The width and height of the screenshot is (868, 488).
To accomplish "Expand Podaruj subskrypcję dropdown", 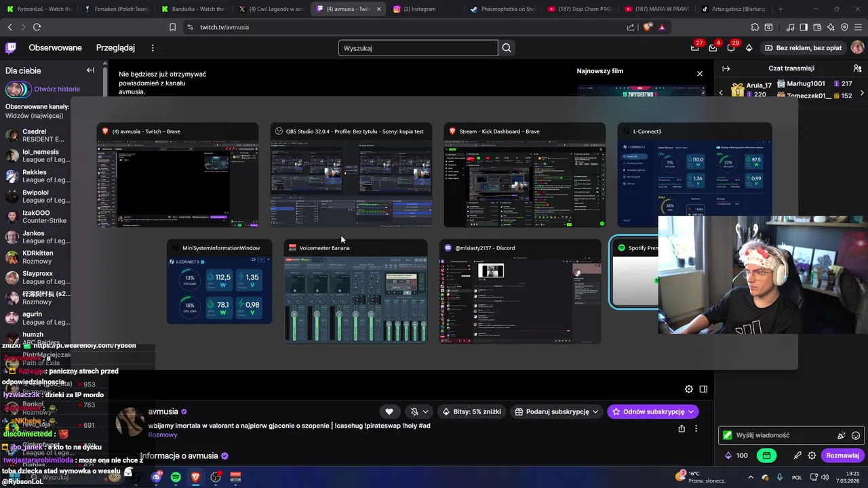I will tap(595, 411).
